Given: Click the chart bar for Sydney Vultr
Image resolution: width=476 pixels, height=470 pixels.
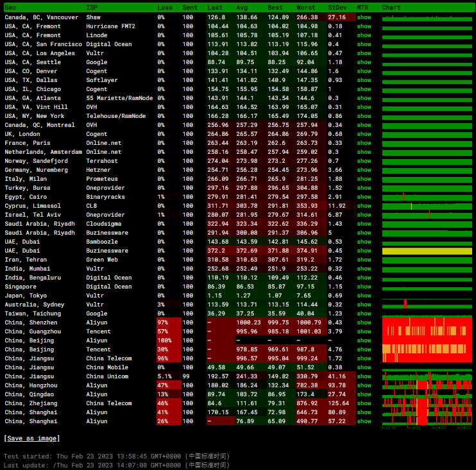Looking at the screenshot, I should coord(427,305).
